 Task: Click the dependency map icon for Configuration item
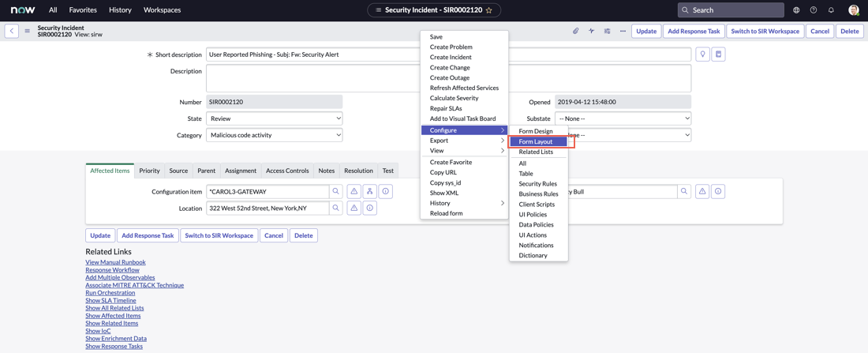pos(369,191)
